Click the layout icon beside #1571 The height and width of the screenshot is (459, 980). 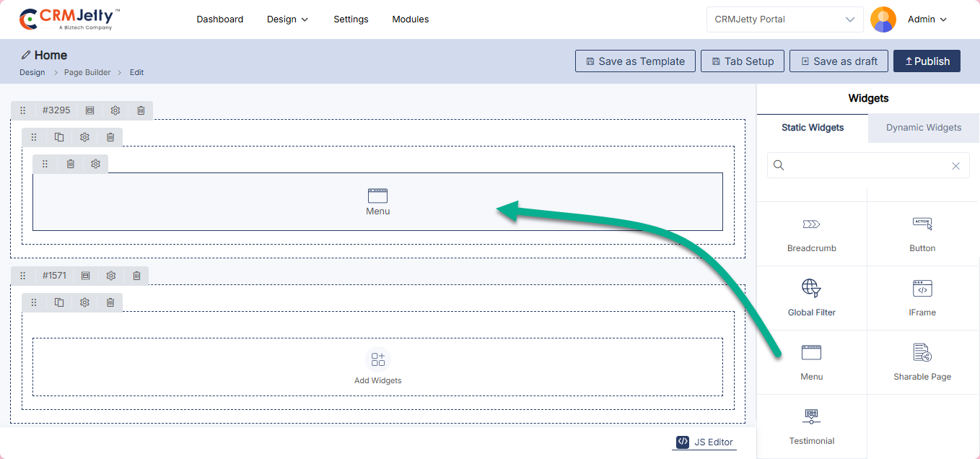pos(86,276)
